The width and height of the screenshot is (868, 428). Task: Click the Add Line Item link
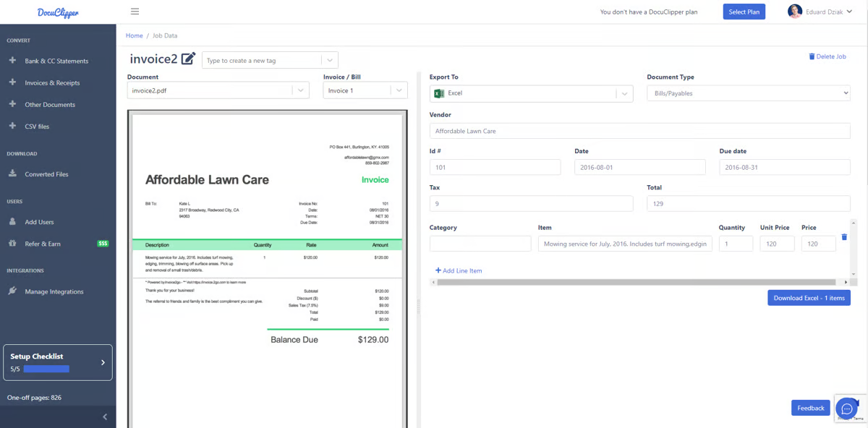point(459,270)
